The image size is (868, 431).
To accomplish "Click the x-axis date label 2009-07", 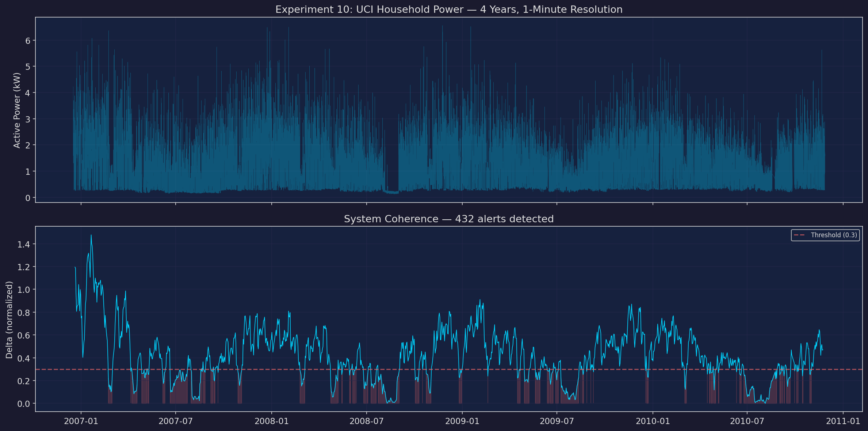I will [x=557, y=421].
